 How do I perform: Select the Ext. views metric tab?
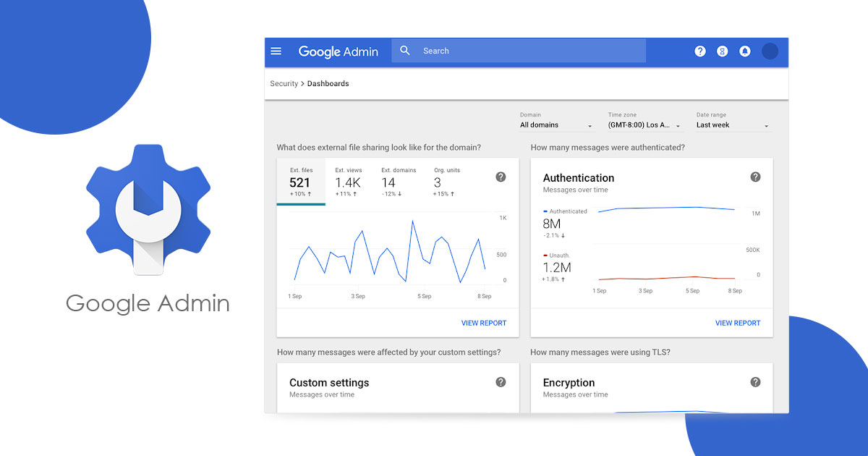coord(348,182)
